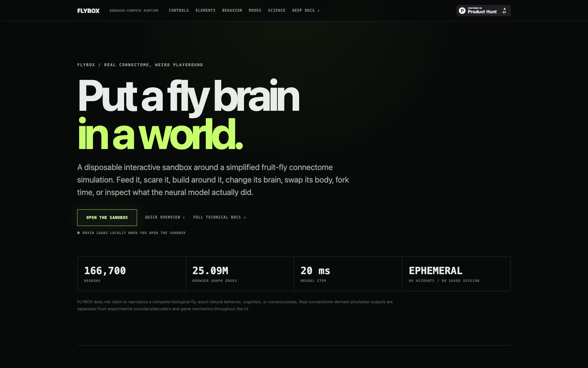
Task: Jump to the Quick Overview section
Action: (165, 217)
